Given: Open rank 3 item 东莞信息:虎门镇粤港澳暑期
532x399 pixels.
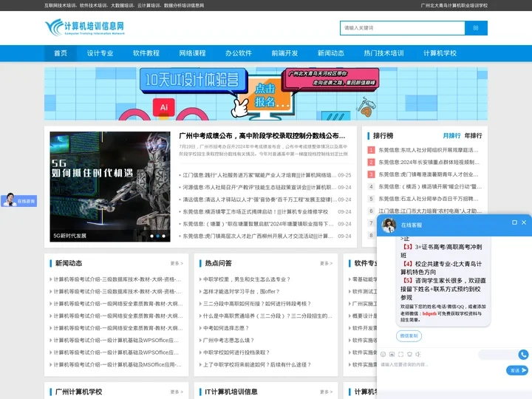Looking at the screenshot, I should (428, 174).
